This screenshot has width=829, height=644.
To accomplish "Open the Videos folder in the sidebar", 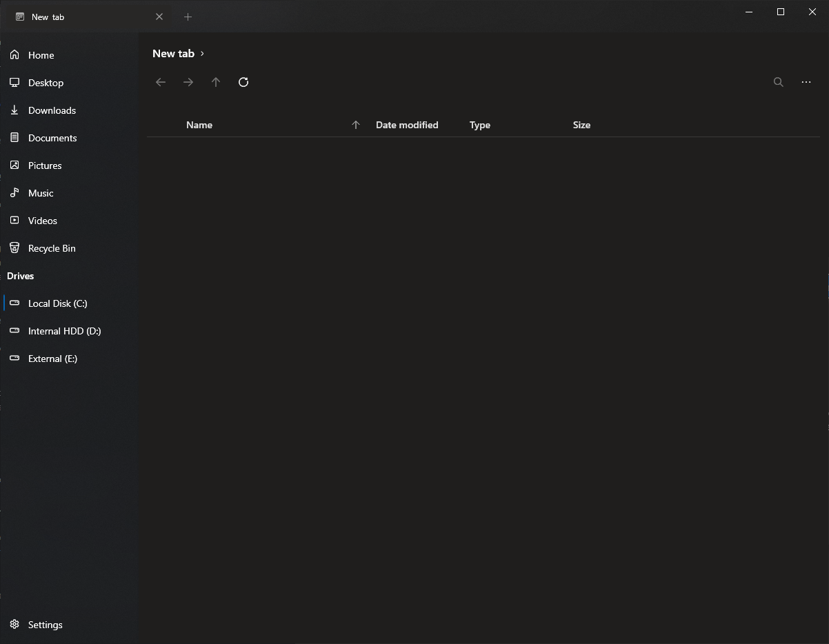I will pyautogui.click(x=69, y=221).
